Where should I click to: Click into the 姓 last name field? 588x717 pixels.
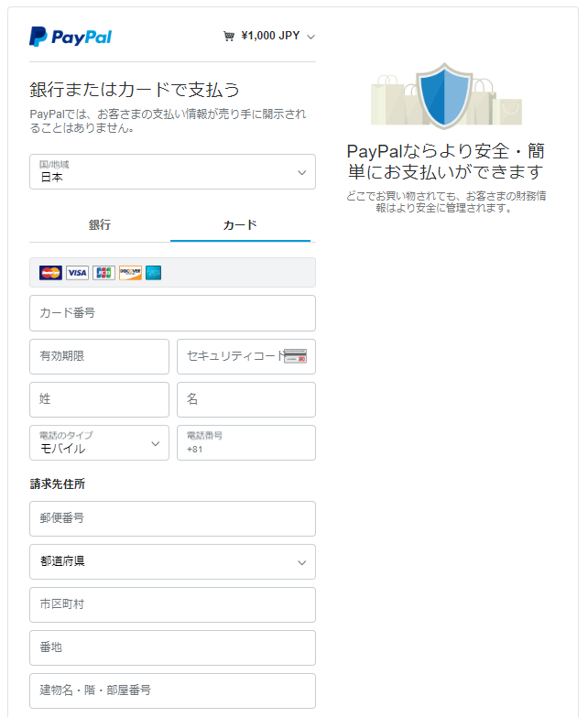click(99, 399)
